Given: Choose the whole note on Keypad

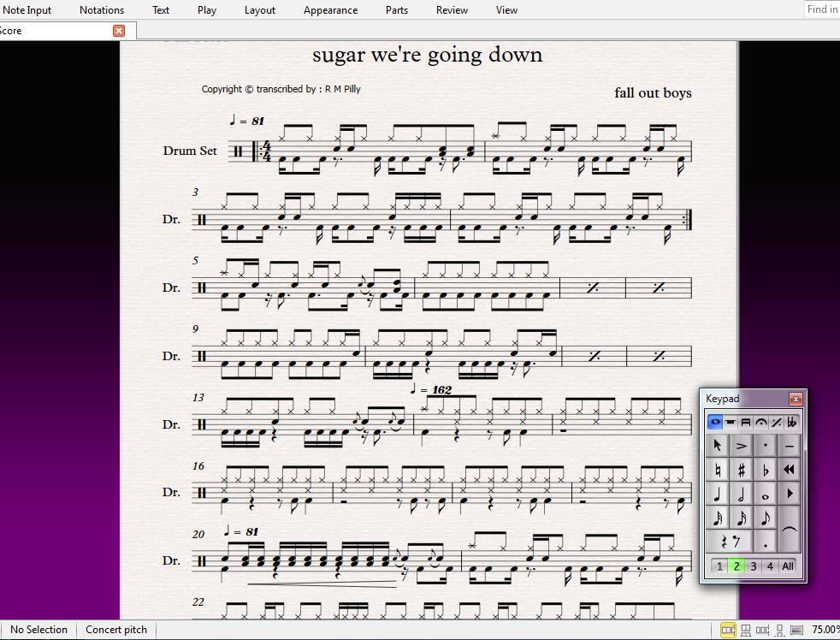Looking at the screenshot, I should [765, 495].
